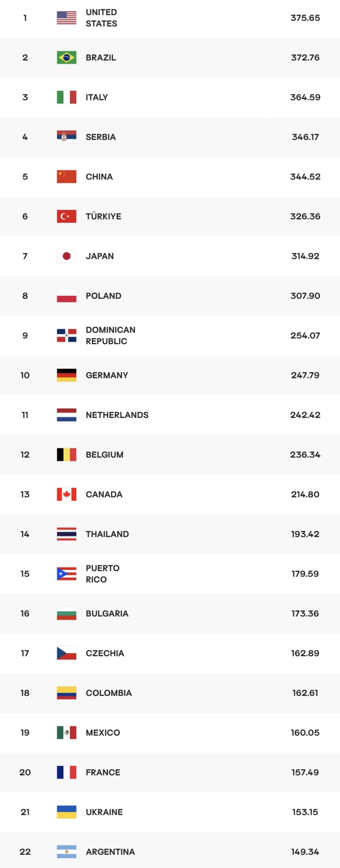The width and height of the screenshot is (340, 868).
Task: Click the Puerto Rico flag icon
Action: (x=66, y=574)
